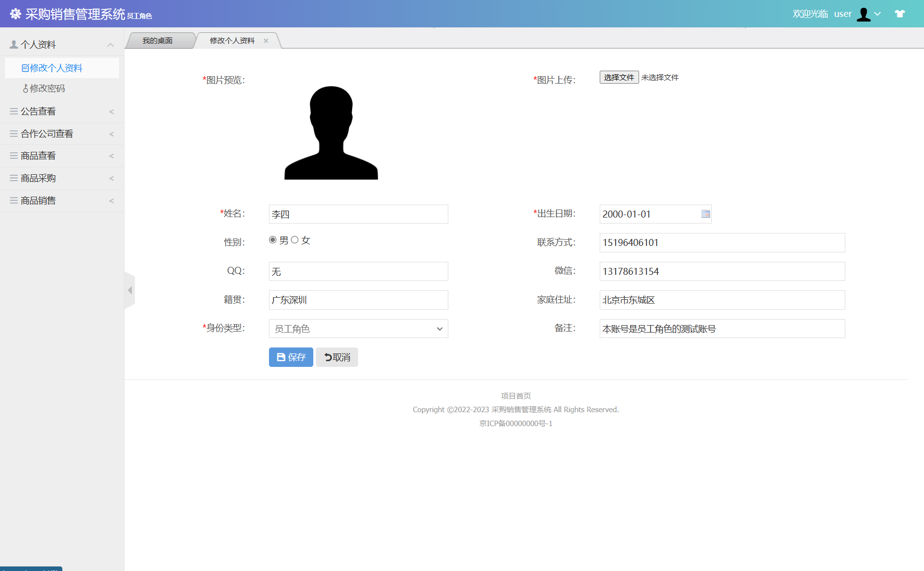
Task: Click the 公告查看 list icon
Action: coord(13,111)
